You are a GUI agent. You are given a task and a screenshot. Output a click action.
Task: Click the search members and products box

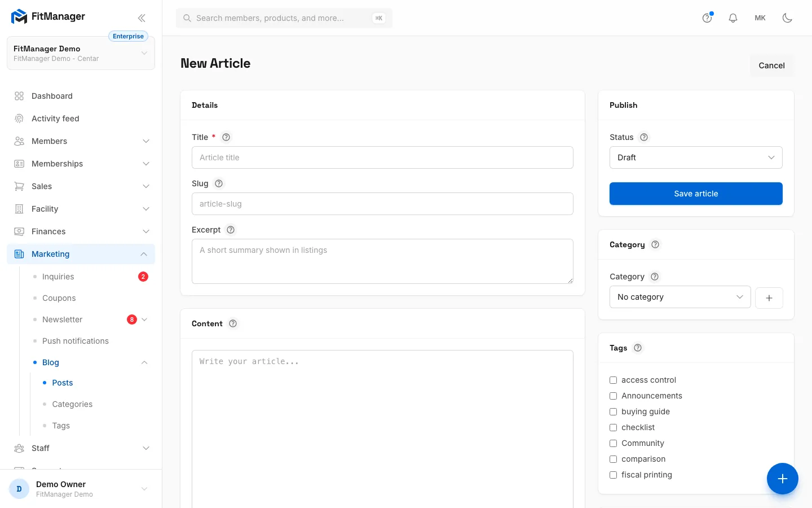[x=284, y=18]
